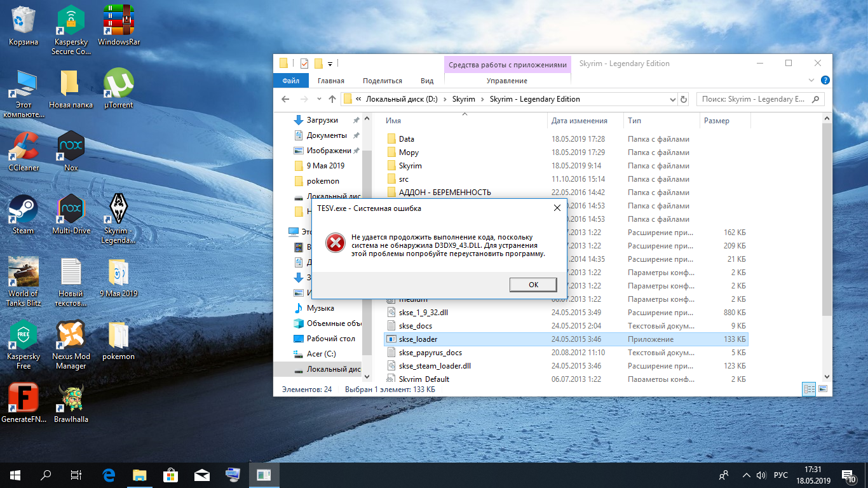Click OK in the TESV.exe error dialog

click(533, 285)
